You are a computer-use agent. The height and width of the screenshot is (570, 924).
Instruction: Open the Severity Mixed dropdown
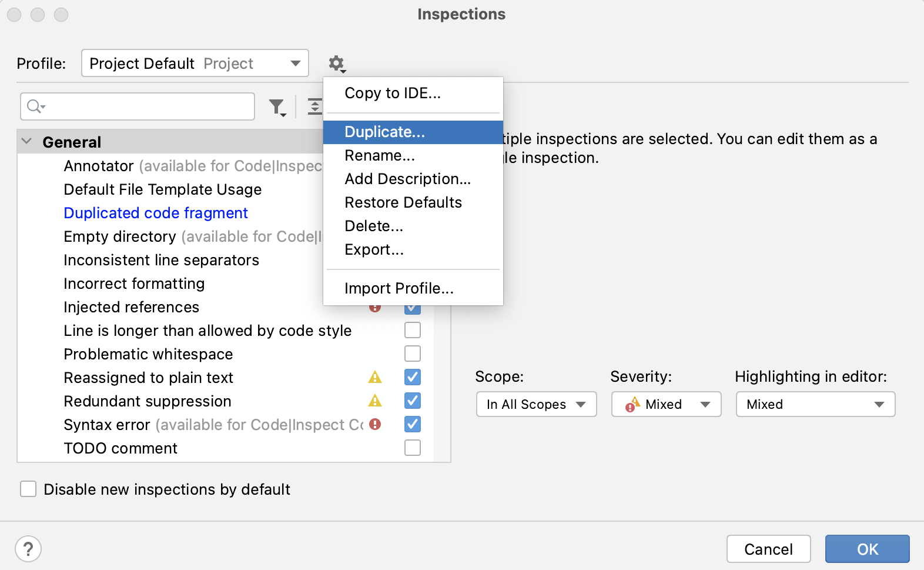pos(666,404)
